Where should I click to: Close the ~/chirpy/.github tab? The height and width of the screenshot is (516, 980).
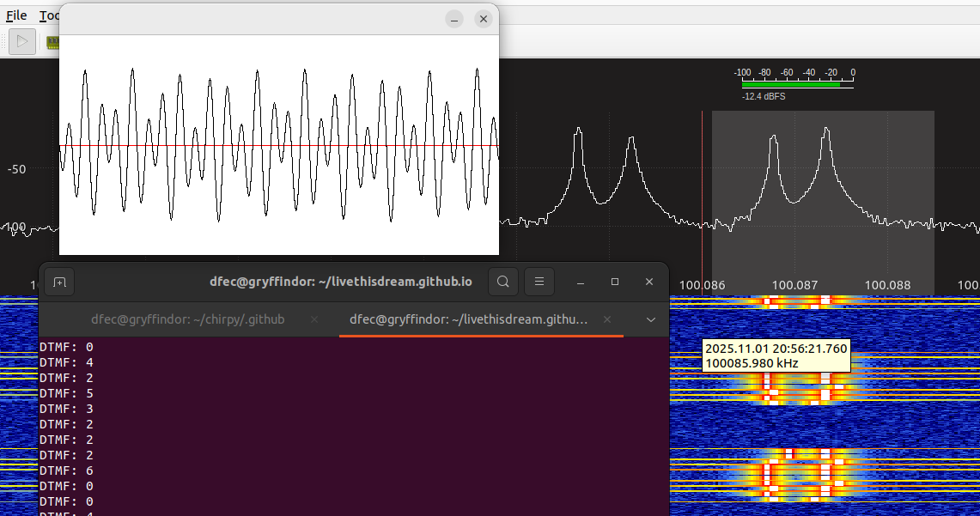click(313, 319)
